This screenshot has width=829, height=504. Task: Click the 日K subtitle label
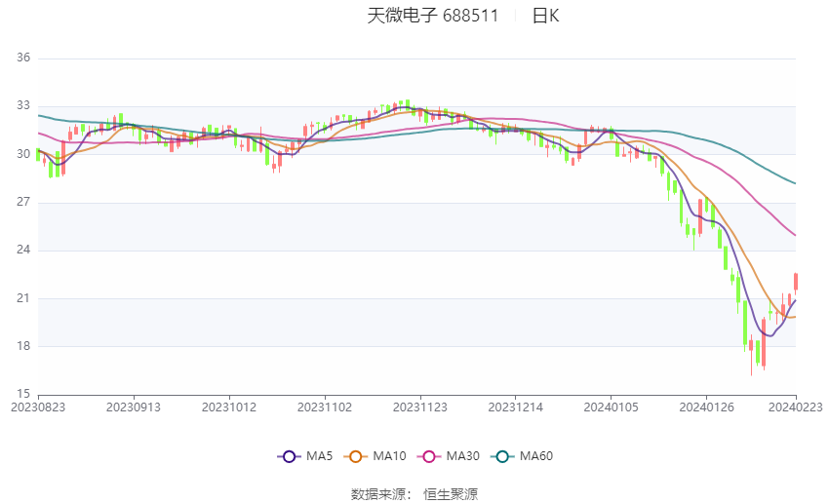pos(545,16)
